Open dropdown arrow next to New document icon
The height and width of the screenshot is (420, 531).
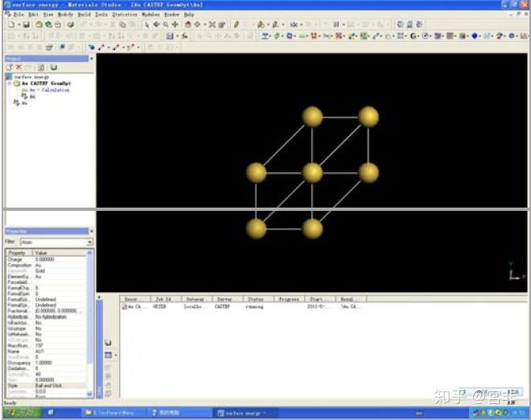19,24
